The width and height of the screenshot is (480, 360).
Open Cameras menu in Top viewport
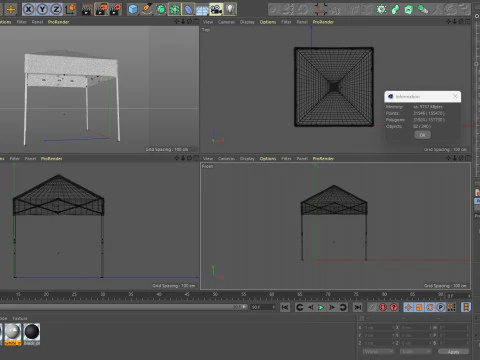point(226,22)
